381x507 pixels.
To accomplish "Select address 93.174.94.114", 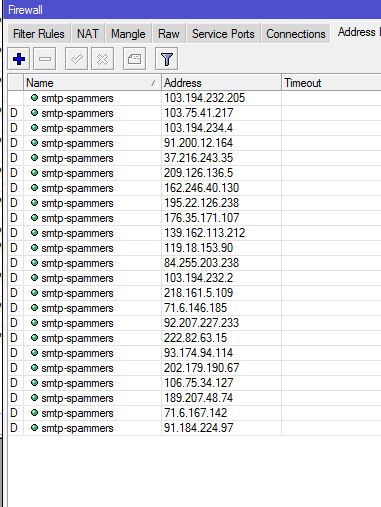I will click(x=198, y=353).
